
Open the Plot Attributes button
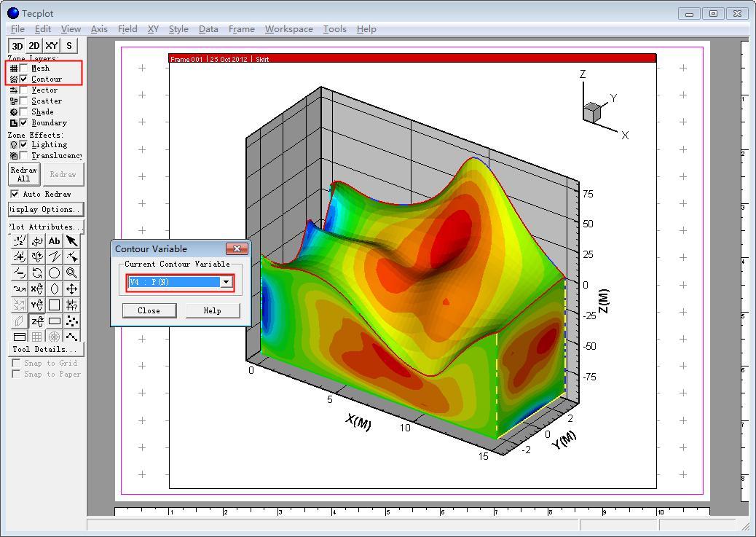pos(46,227)
